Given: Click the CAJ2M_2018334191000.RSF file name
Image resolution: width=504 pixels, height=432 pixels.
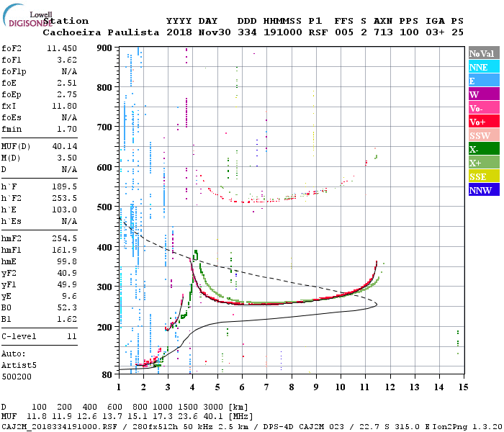Looking at the screenshot, I should (x=59, y=426).
